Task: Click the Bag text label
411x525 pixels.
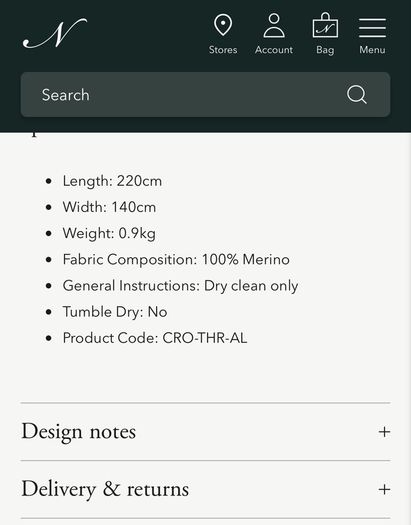Action: (325, 50)
